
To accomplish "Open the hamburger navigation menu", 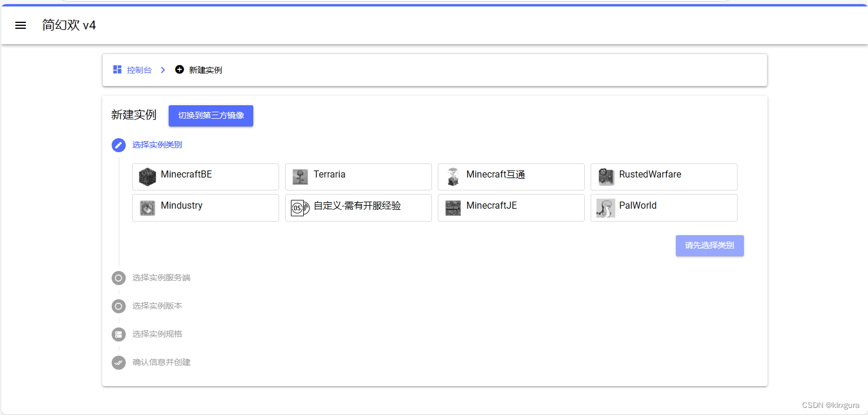I will 21,25.
